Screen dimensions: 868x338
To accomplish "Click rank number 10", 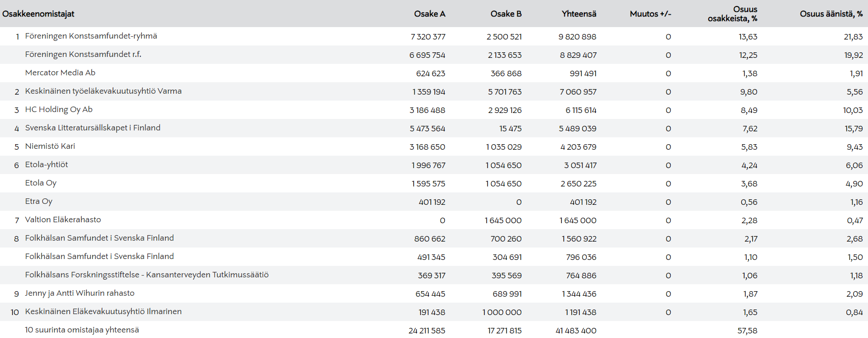I will click(x=15, y=312).
